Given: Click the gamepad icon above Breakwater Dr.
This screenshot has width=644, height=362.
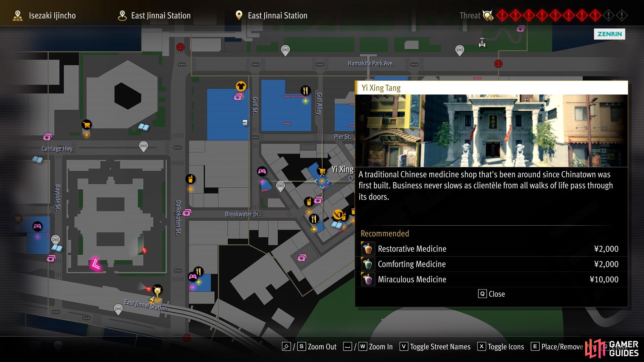Looking at the screenshot, I should click(x=262, y=172).
